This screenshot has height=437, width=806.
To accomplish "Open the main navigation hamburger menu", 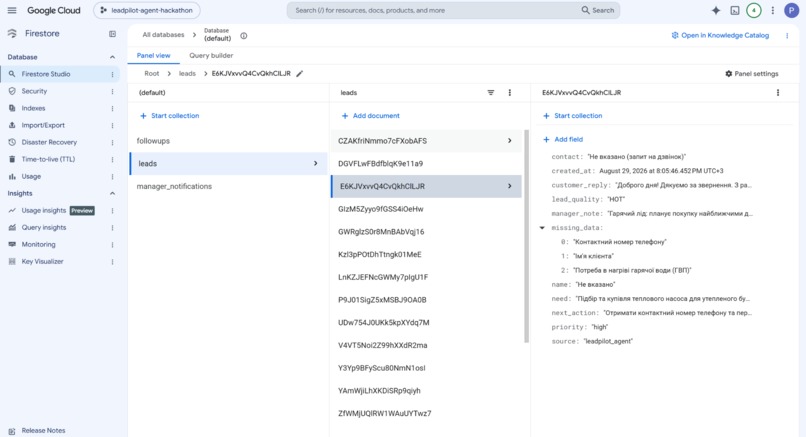I will (12, 10).
